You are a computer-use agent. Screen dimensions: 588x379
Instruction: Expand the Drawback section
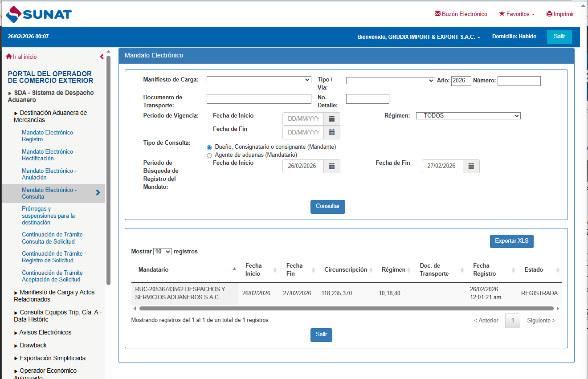30,346
